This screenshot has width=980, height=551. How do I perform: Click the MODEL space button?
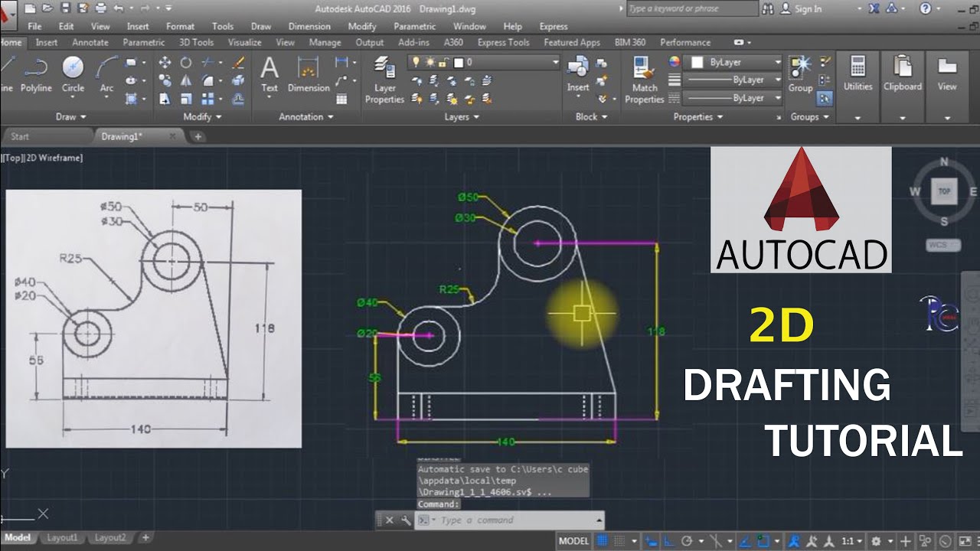(x=573, y=540)
